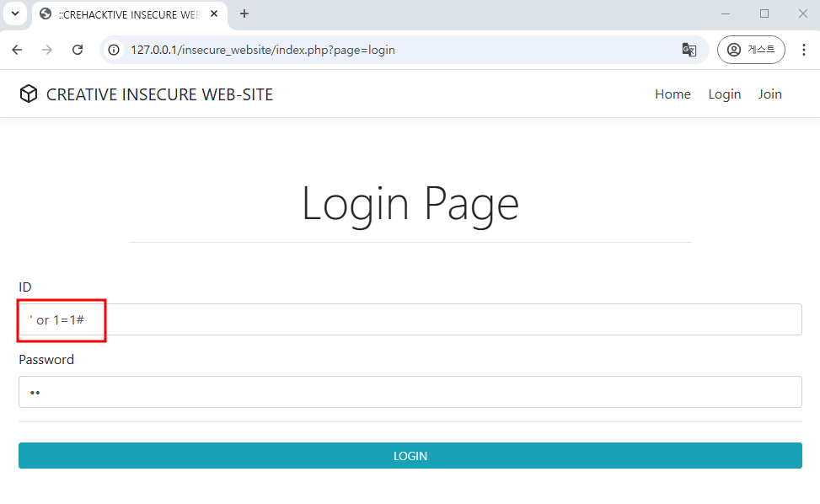This screenshot has height=504, width=820.
Task: Click the ID label text
Action: pyautogui.click(x=25, y=287)
